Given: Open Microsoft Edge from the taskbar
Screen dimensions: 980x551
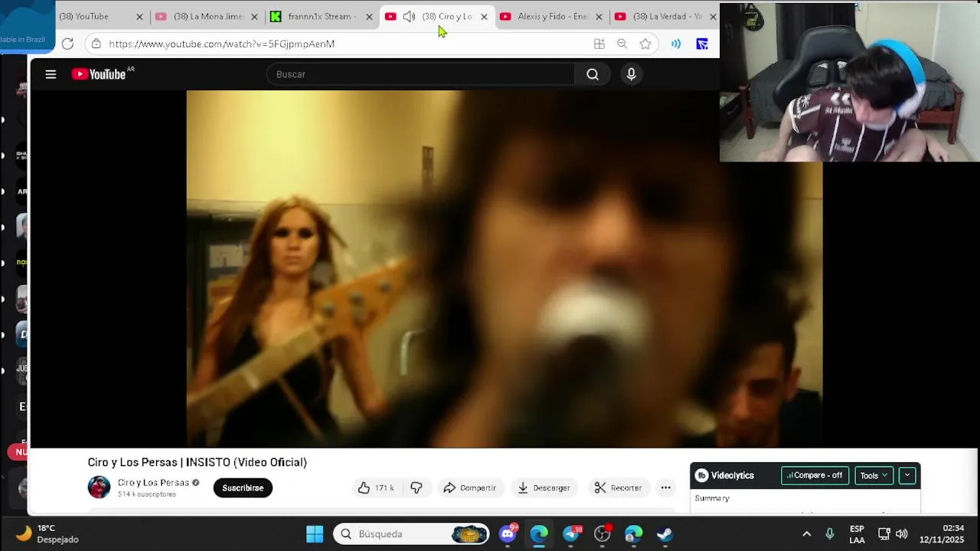Looking at the screenshot, I should point(539,533).
